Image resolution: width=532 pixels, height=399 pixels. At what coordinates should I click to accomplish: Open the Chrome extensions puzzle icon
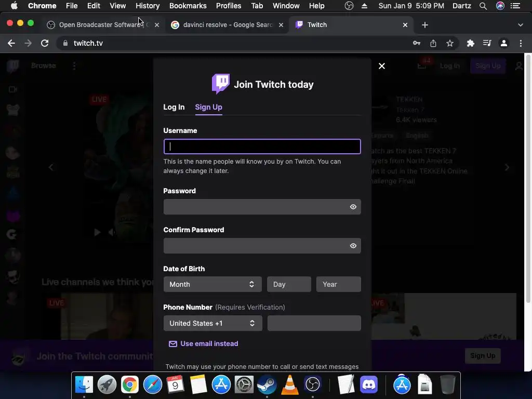[x=470, y=43]
